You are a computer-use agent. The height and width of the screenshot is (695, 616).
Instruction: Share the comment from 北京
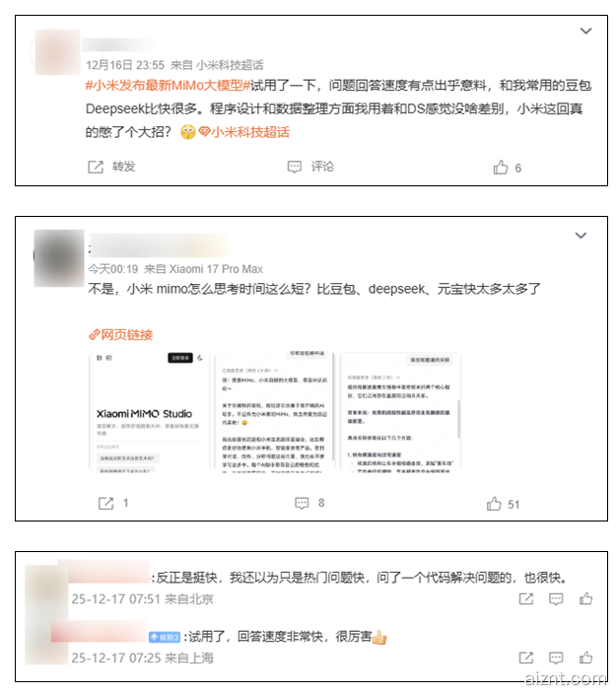click(526, 599)
